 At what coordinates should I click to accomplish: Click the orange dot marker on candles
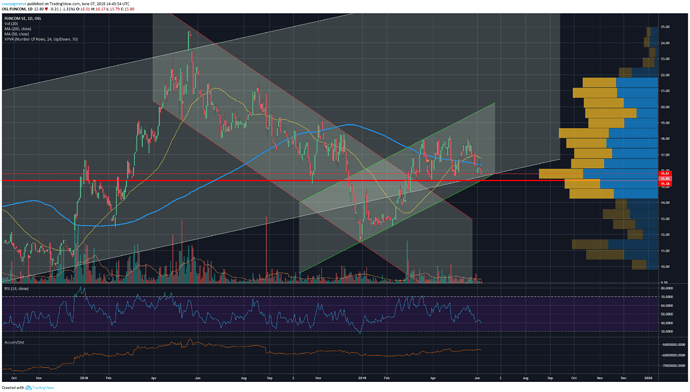428,160
